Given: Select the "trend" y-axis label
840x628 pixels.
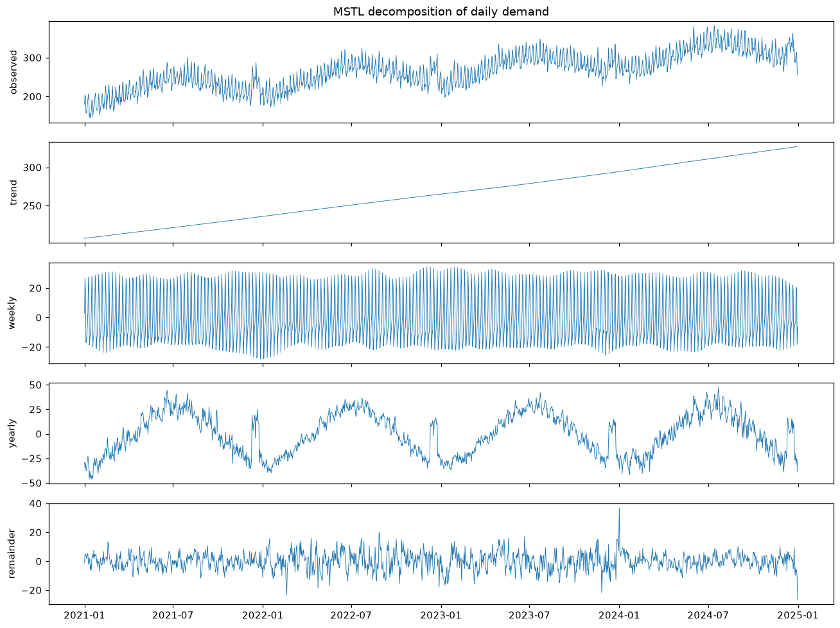Looking at the screenshot, I should pos(13,193).
